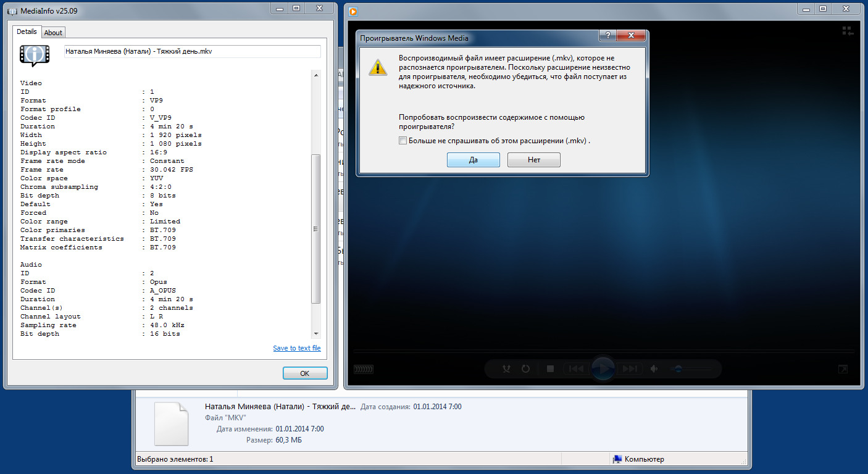The width and height of the screenshot is (868, 474).
Task: Toggle the repeat icon in player controls
Action: tap(525, 369)
